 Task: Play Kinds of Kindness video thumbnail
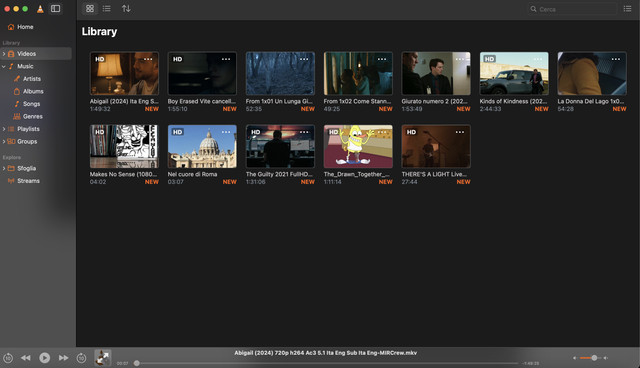[514, 73]
